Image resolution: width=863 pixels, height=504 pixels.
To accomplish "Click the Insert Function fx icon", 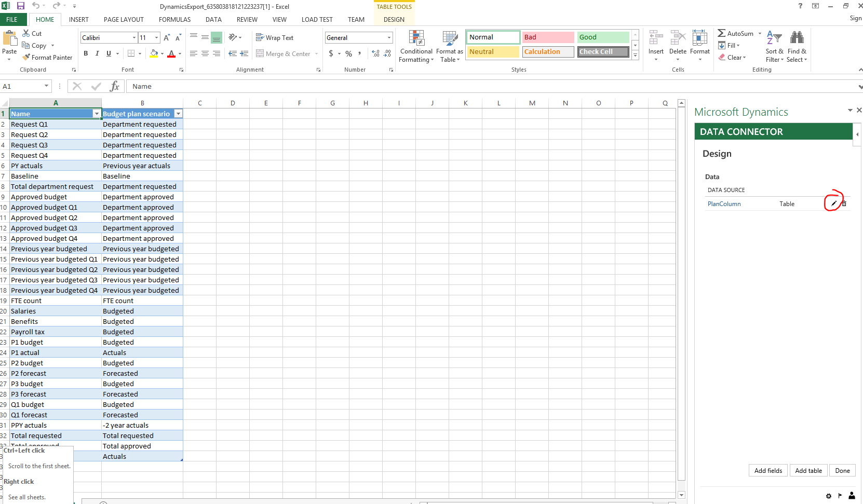I will 115,86.
